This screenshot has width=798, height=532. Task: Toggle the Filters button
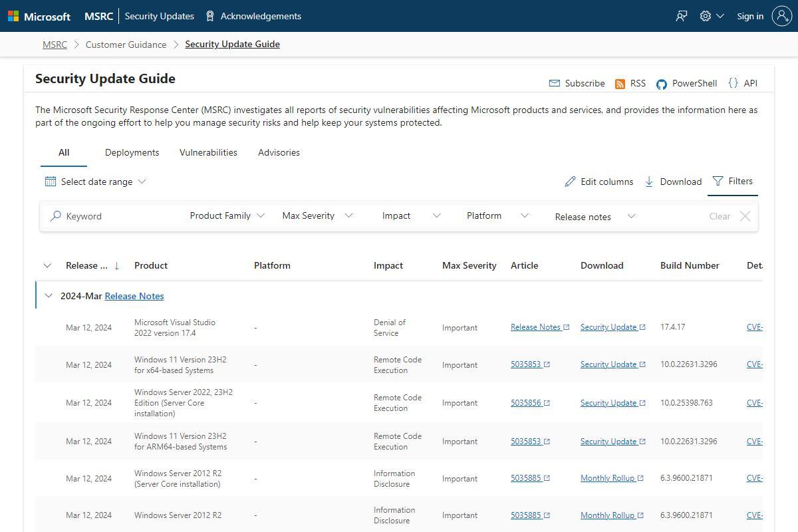point(733,181)
